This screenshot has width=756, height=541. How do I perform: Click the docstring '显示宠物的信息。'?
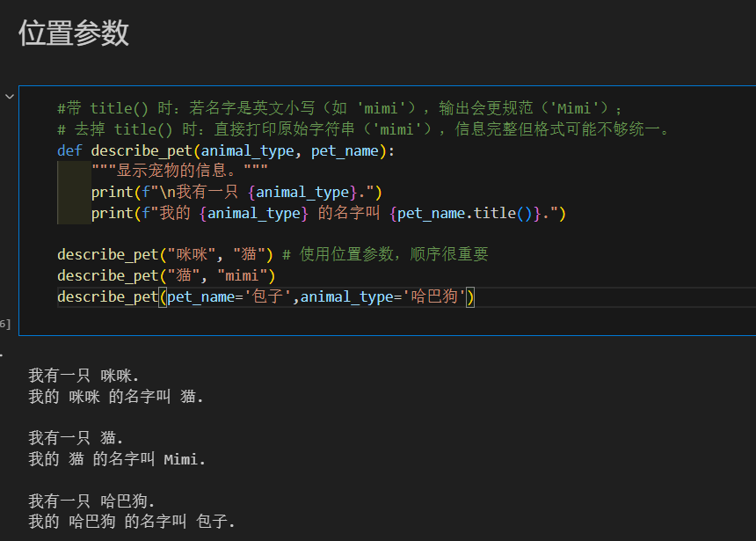tap(179, 171)
